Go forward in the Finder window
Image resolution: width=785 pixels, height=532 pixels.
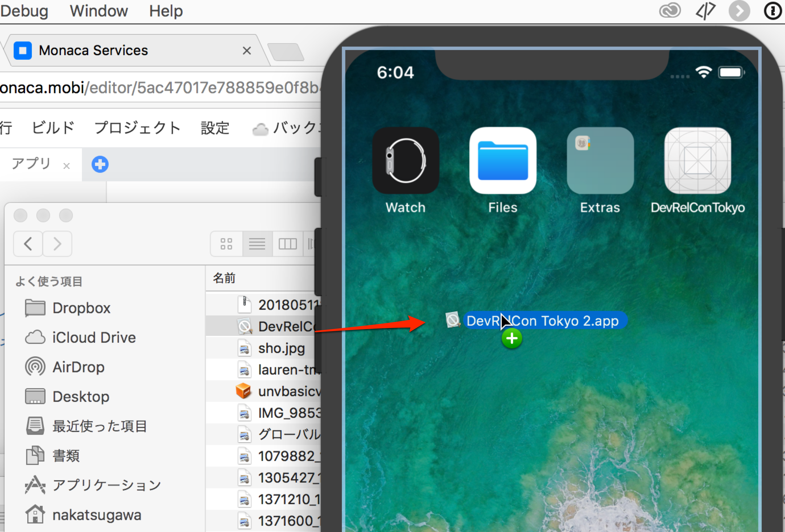coord(57,244)
